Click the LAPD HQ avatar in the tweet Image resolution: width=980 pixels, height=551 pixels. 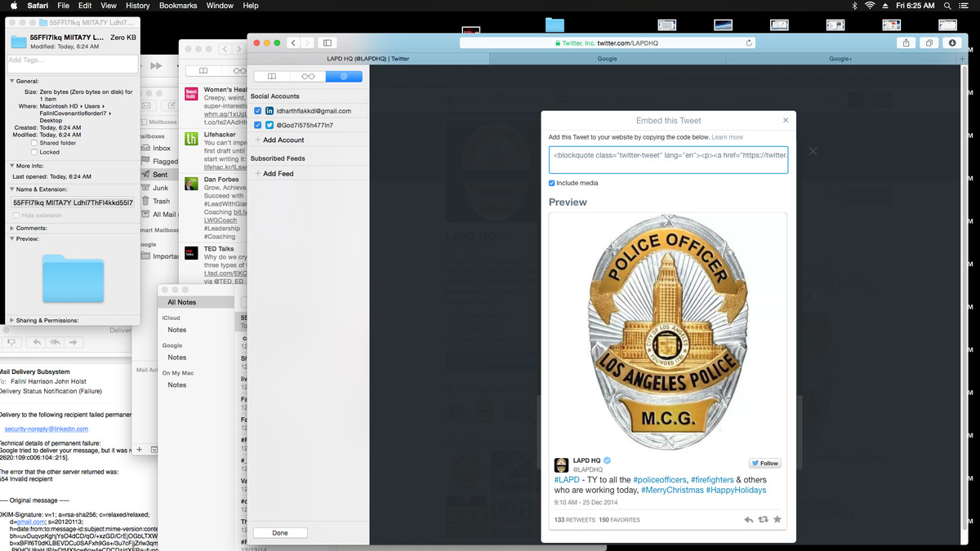(561, 465)
